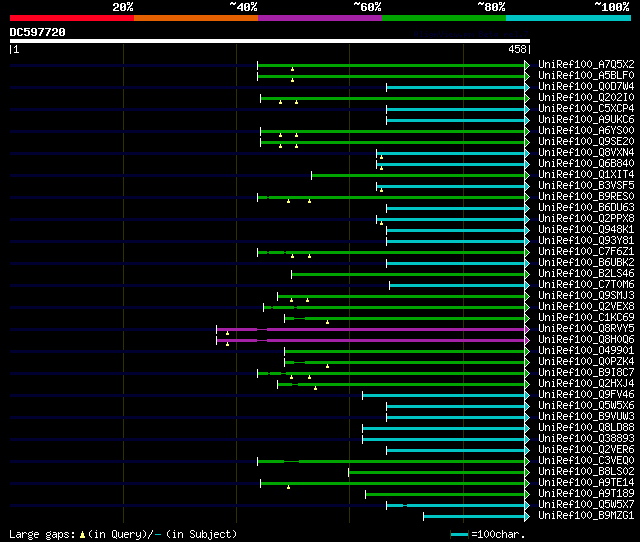Select UniRef100_Q2VEX8 label
640x542 pixels.
586,307
